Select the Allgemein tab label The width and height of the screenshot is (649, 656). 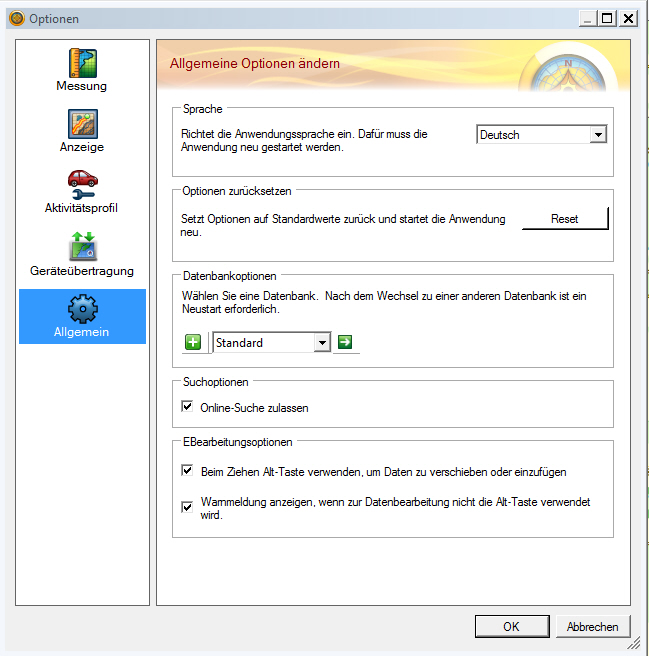82,332
